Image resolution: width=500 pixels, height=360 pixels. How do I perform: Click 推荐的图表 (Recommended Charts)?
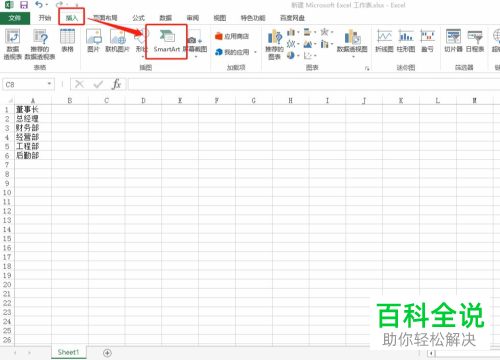click(x=274, y=44)
